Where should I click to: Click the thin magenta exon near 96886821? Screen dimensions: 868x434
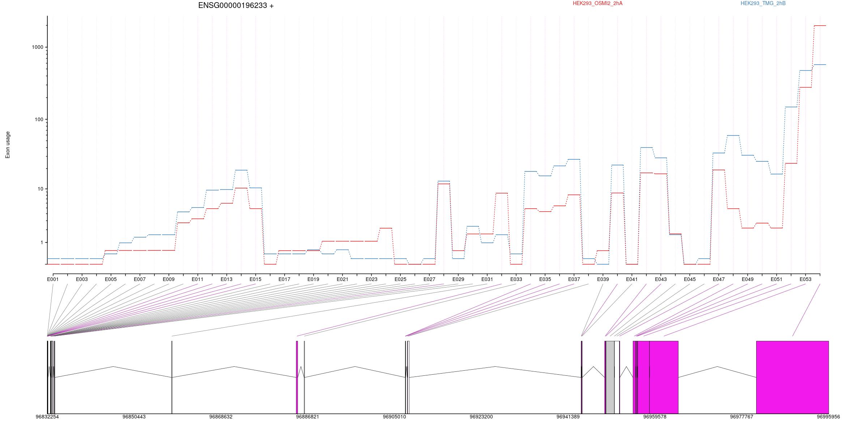point(297,377)
